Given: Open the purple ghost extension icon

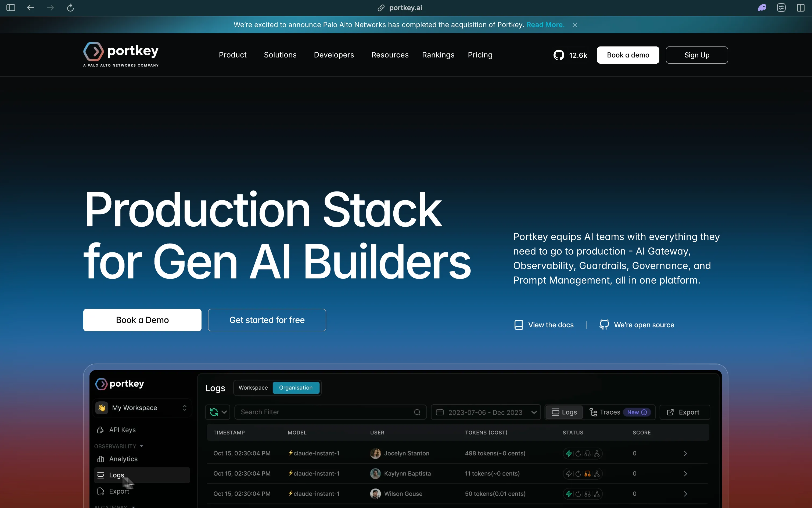Looking at the screenshot, I should click(762, 8).
